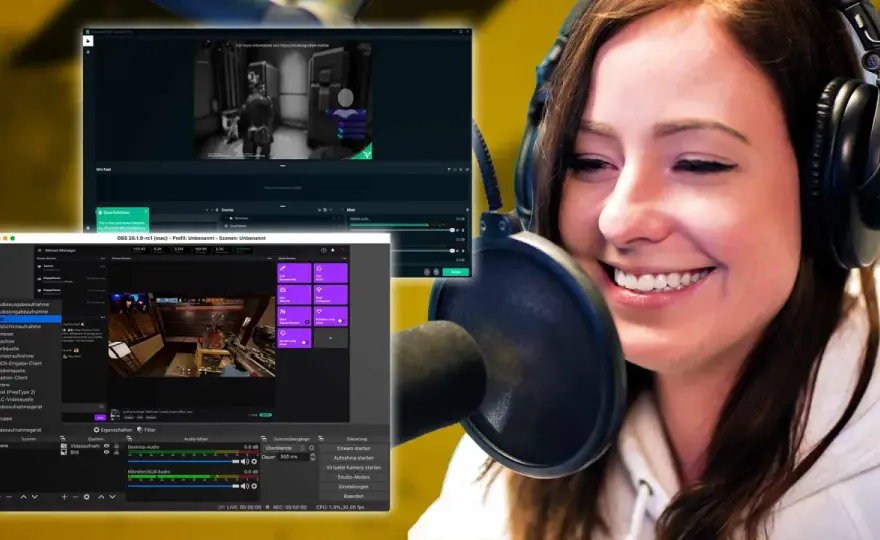Open the Überblende transition dropdown
880x540 pixels.
[x=285, y=448]
